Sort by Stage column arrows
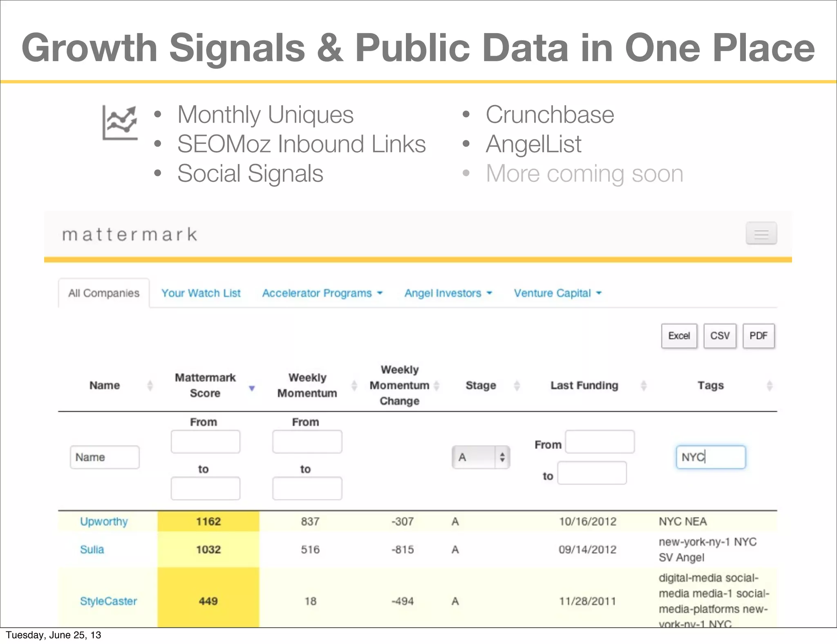 (517, 385)
